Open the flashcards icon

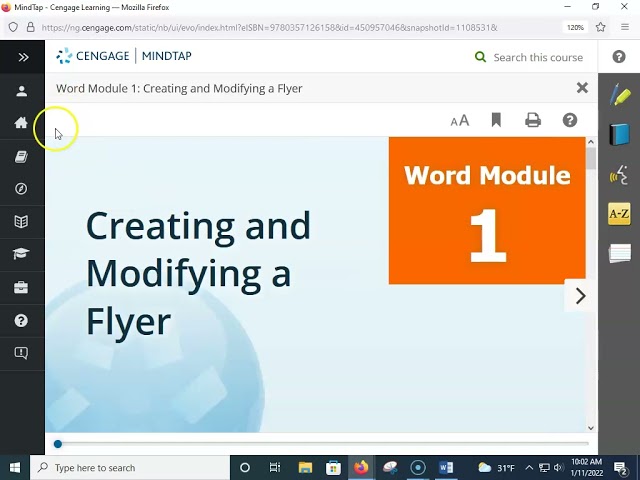[620, 253]
